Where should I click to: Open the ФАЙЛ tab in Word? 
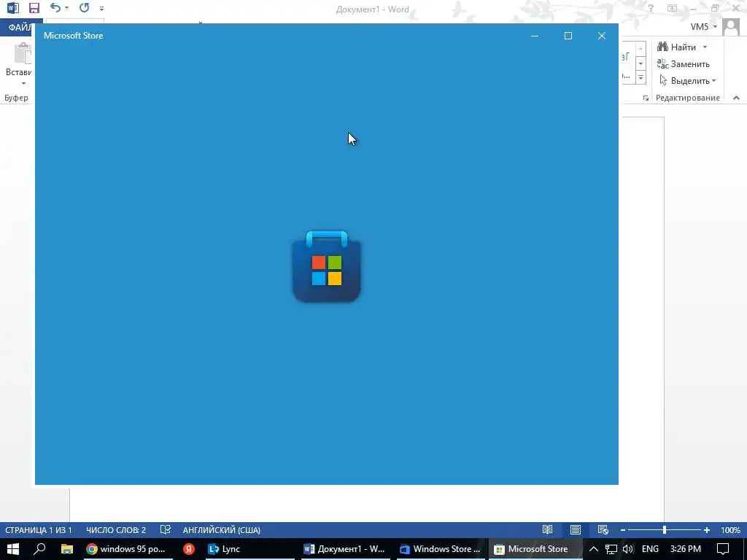(20, 28)
